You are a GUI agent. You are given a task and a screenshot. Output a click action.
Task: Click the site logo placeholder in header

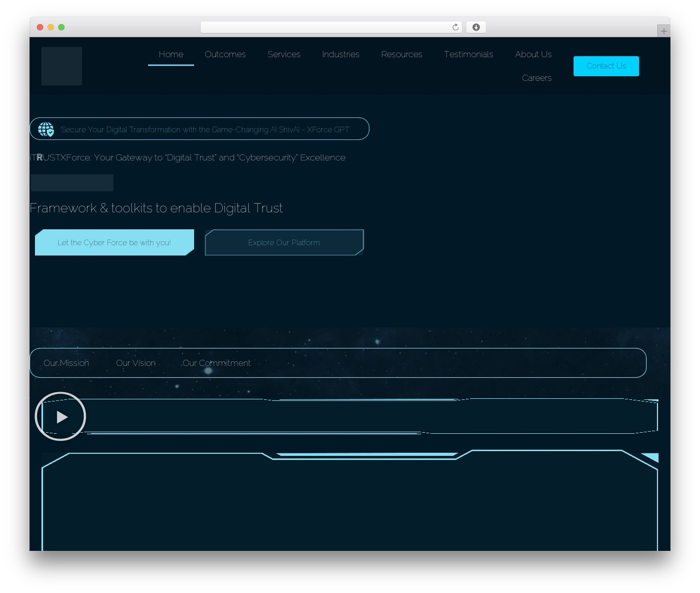tap(62, 66)
